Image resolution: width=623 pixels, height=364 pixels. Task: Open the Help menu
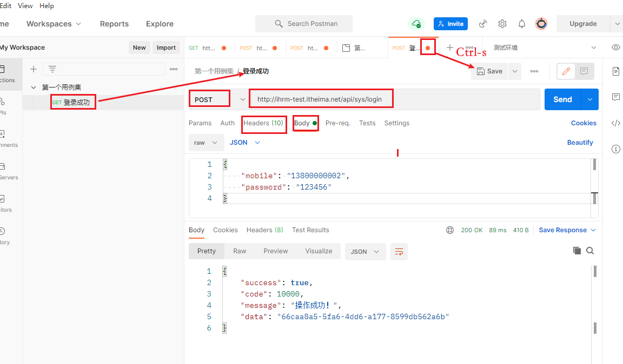(47, 6)
